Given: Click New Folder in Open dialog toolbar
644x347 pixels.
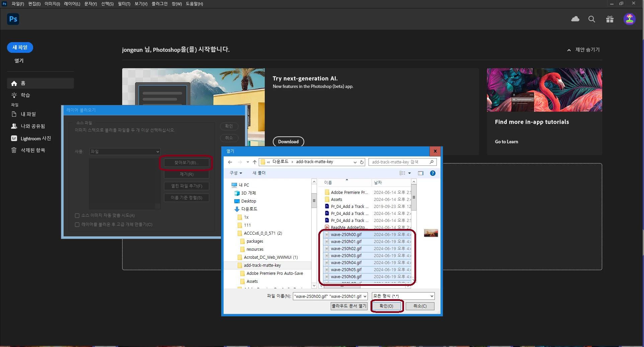Looking at the screenshot, I should coord(259,173).
